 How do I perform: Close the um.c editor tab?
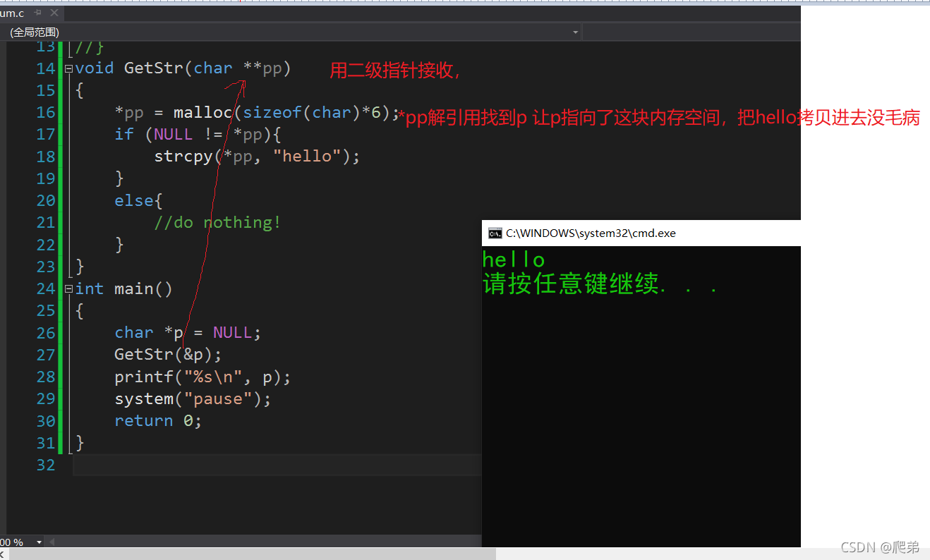(54, 12)
